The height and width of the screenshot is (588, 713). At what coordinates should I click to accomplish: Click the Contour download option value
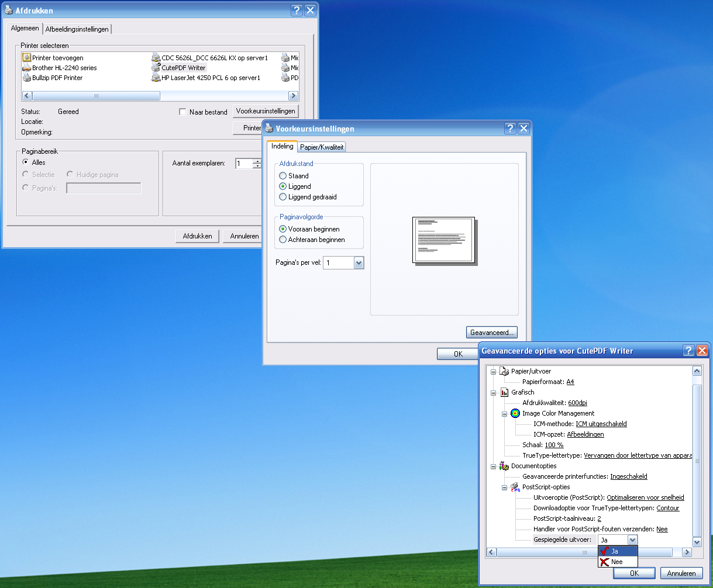(x=668, y=508)
